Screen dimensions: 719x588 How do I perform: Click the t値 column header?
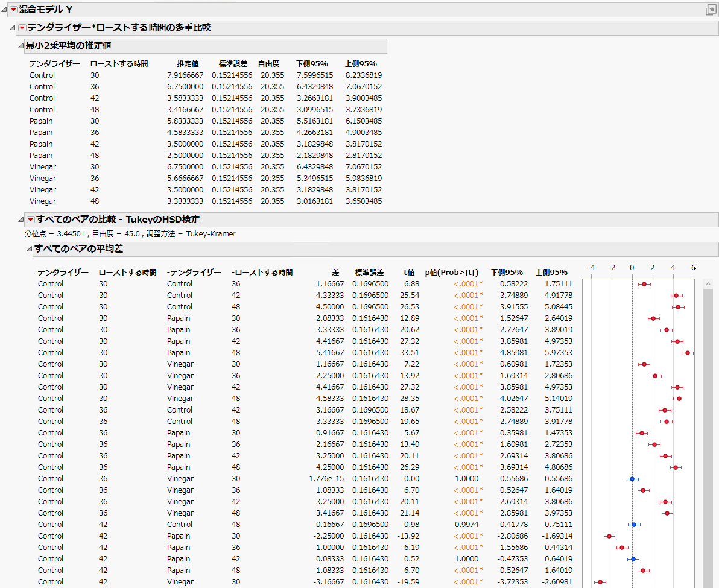[x=409, y=273]
